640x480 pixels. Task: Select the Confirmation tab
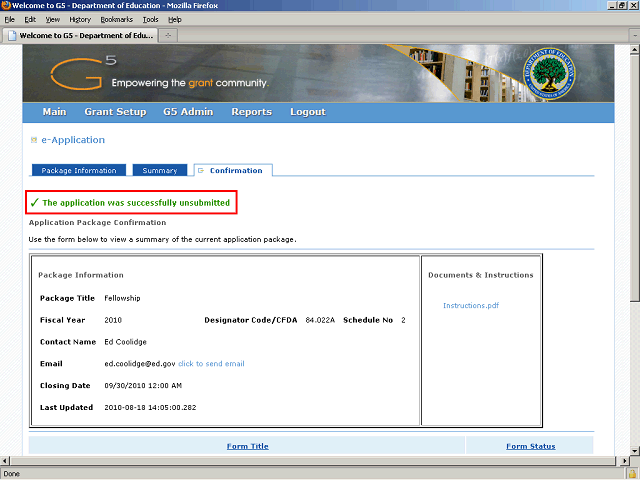click(x=233, y=170)
